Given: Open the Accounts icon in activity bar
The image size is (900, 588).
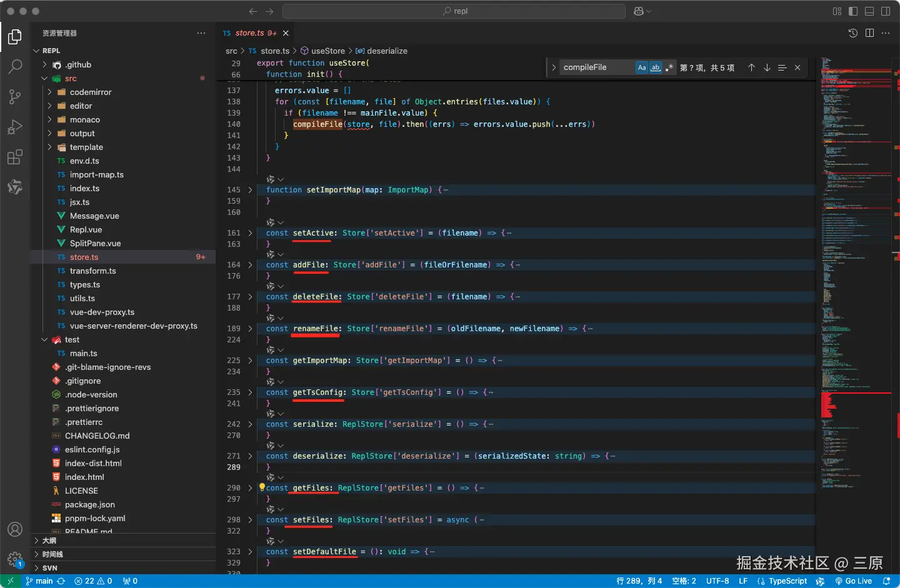Looking at the screenshot, I should [x=15, y=529].
